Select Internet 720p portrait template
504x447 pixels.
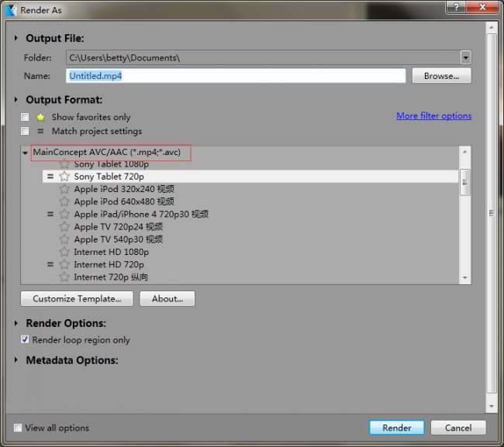[111, 277]
